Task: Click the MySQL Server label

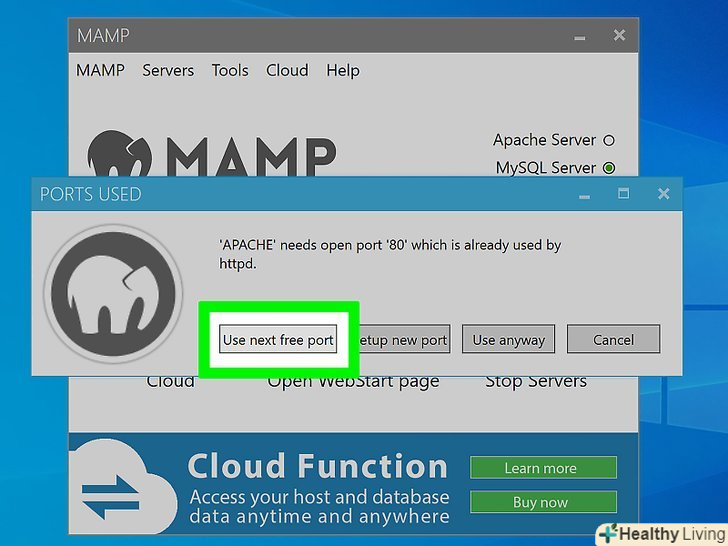Action: click(546, 168)
